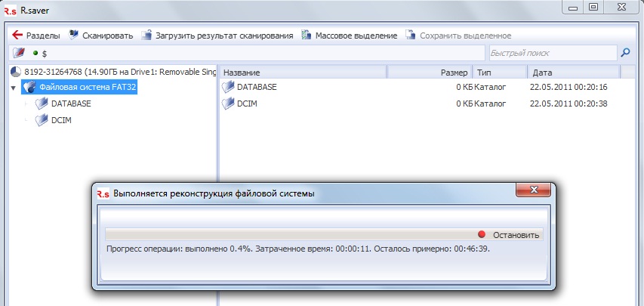This screenshot has width=644, height=306.
Task: Click the Сканировать scan icon
Action: click(x=73, y=35)
